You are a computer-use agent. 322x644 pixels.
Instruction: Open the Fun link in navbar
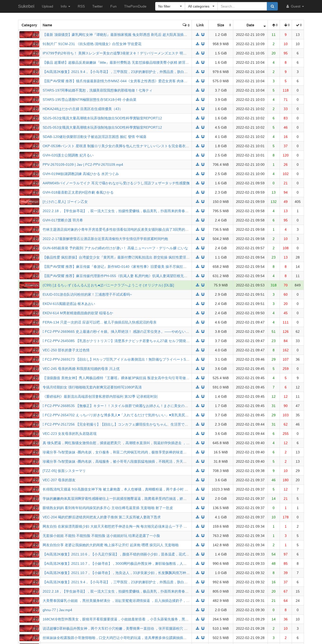point(113,6)
